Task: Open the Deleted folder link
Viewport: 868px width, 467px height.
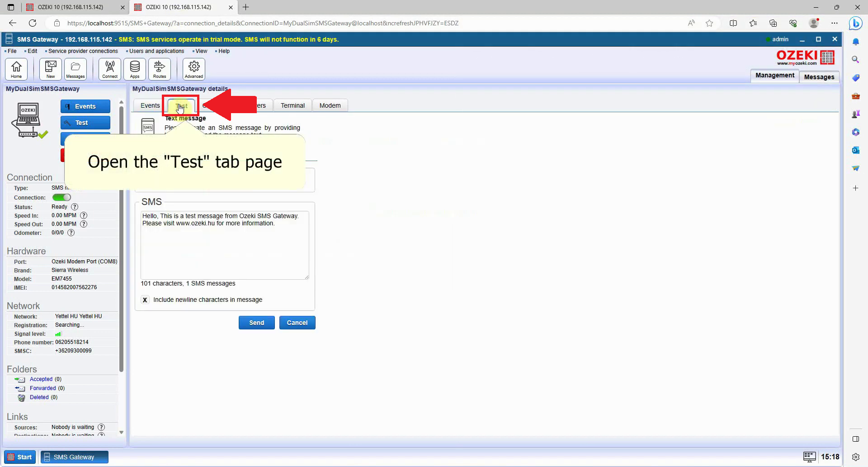Action: point(39,397)
